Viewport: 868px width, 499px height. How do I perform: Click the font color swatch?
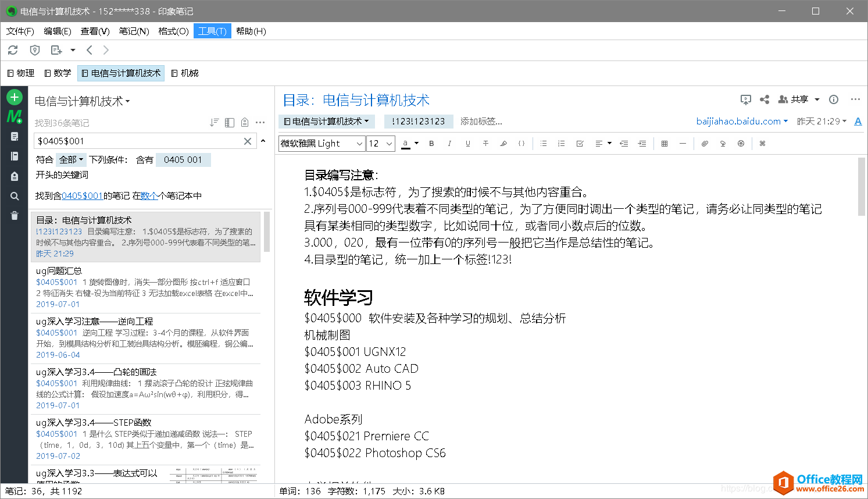(x=406, y=143)
